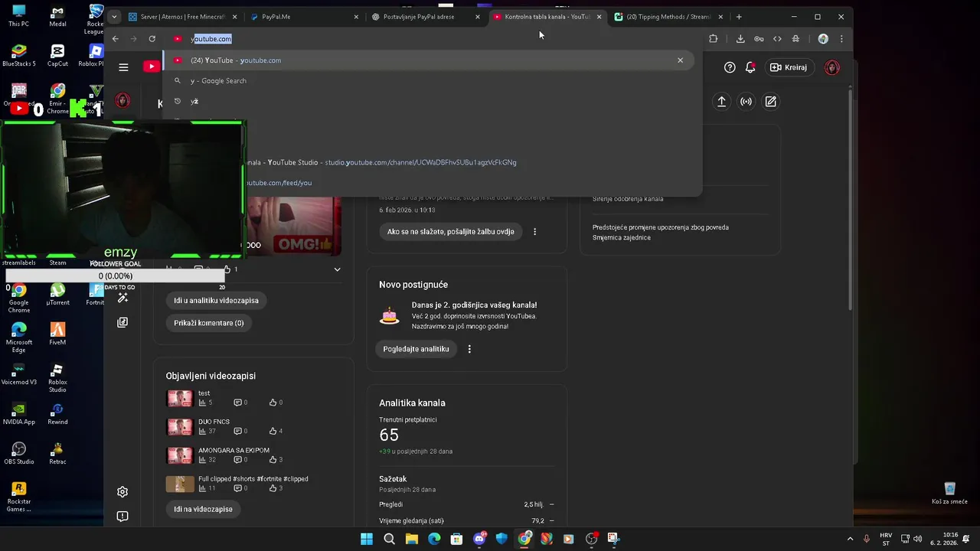Open three-dot menu next to Pogledajte analitiku
This screenshot has width=980, height=551.
click(x=469, y=349)
